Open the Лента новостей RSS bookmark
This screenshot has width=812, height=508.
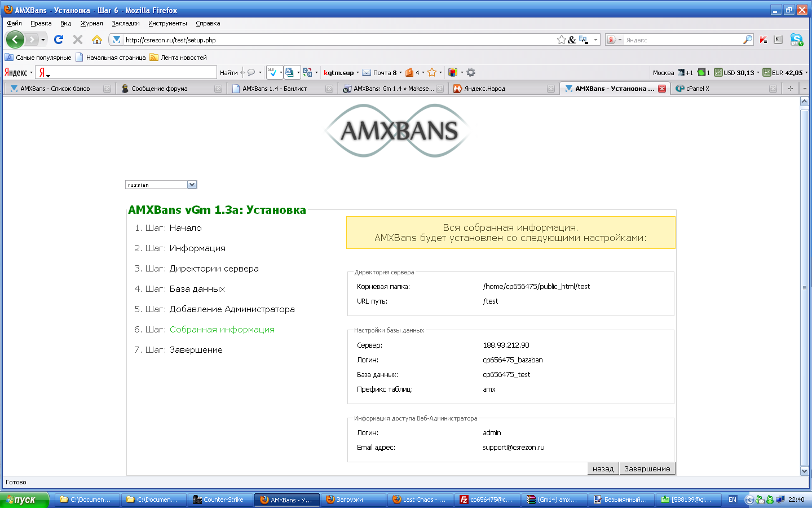pos(178,57)
